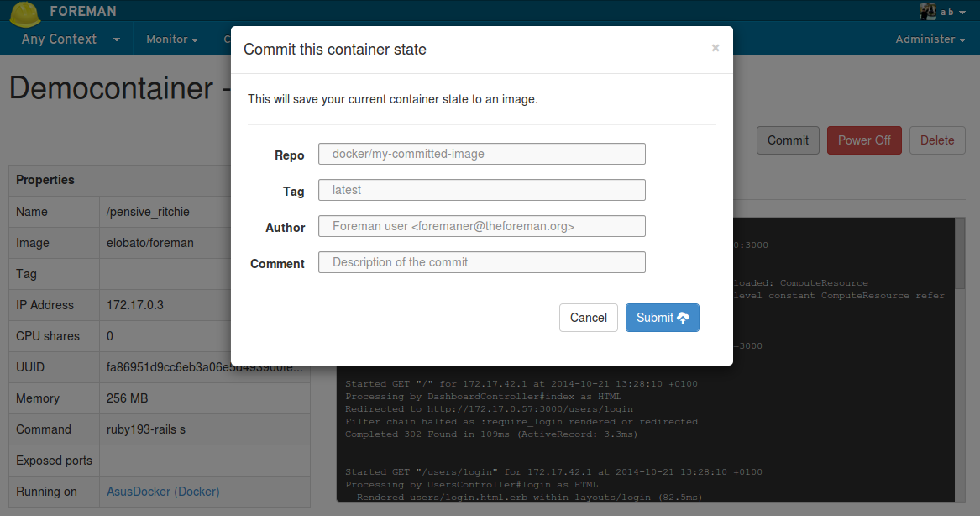
Task: Click the Commit button
Action: coord(787,140)
